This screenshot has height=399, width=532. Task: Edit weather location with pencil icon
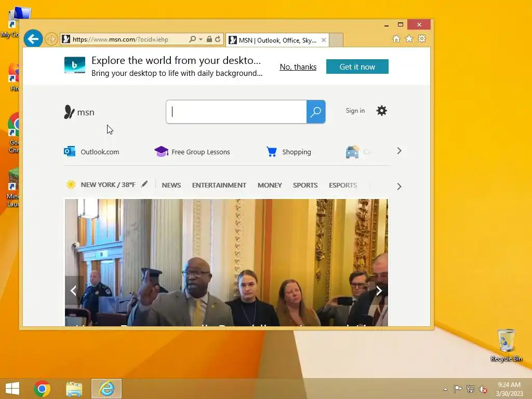[144, 184]
